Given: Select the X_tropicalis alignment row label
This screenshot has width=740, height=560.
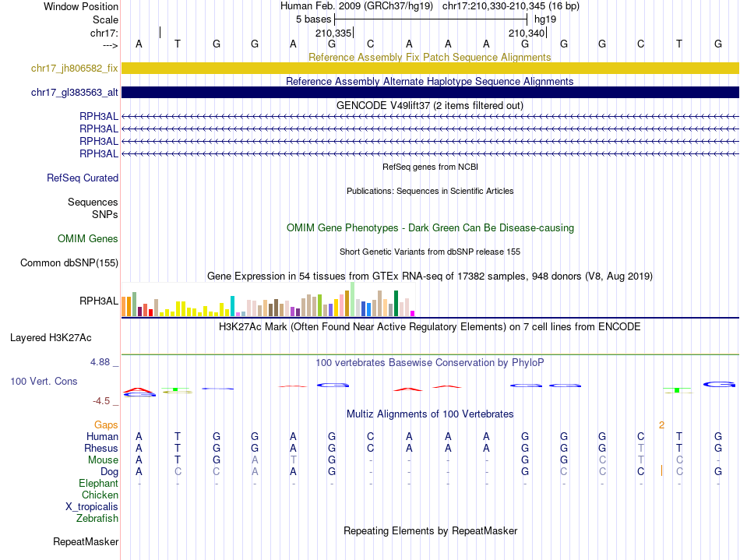Looking at the screenshot, I should (x=92, y=507).
